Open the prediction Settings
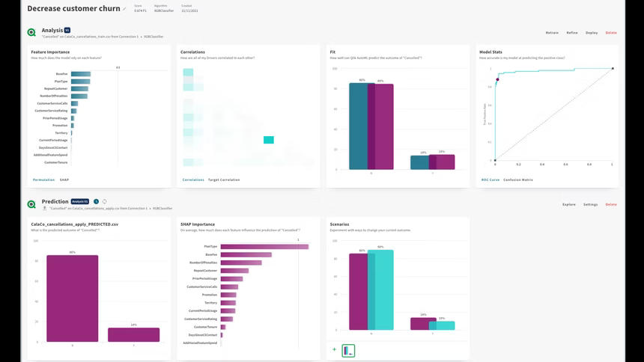 pyautogui.click(x=590, y=204)
